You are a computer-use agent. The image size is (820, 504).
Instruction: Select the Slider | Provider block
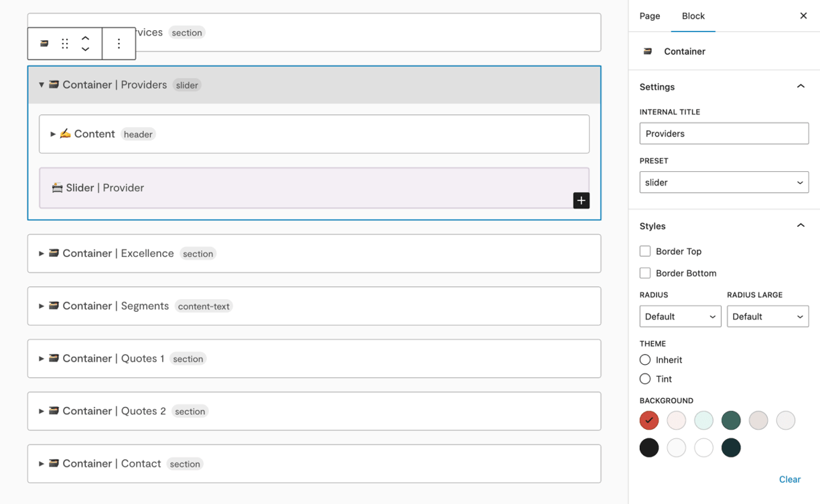pyautogui.click(x=314, y=188)
